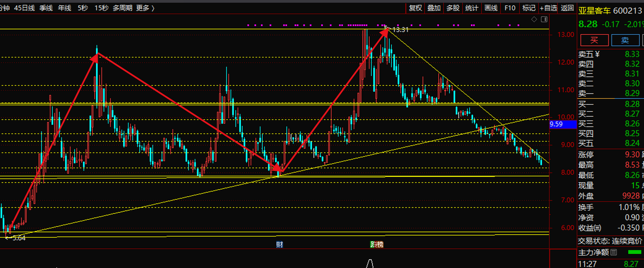The width and height of the screenshot is (644, 268).
Task: Click the red 买 buy button
Action: pyautogui.click(x=594, y=40)
